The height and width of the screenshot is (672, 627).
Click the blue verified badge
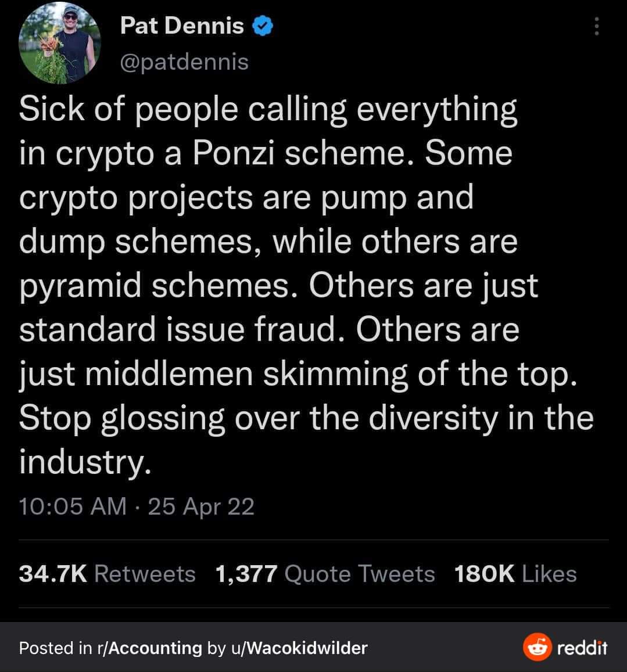(261, 26)
